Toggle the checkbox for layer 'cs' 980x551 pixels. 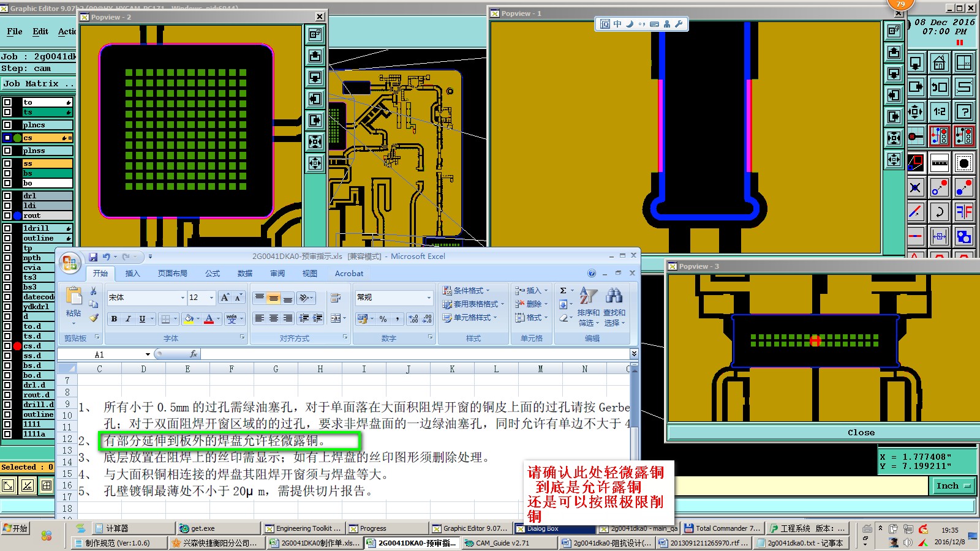click(x=7, y=138)
